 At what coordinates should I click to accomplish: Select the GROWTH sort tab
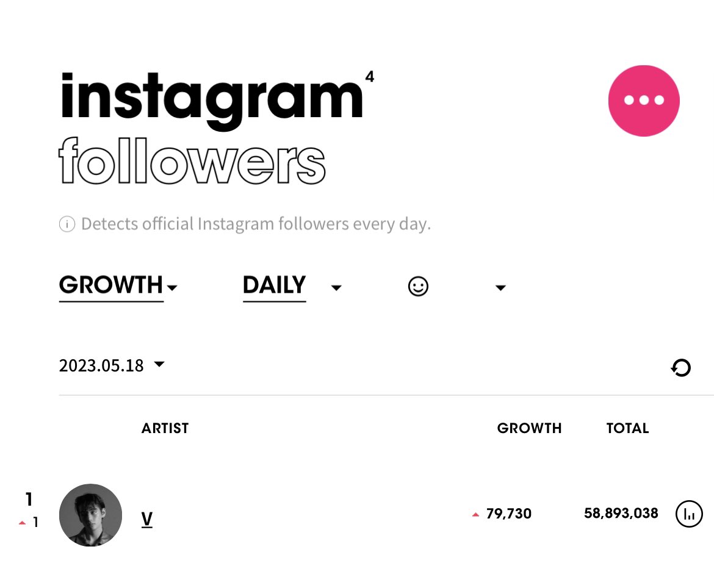(x=111, y=286)
